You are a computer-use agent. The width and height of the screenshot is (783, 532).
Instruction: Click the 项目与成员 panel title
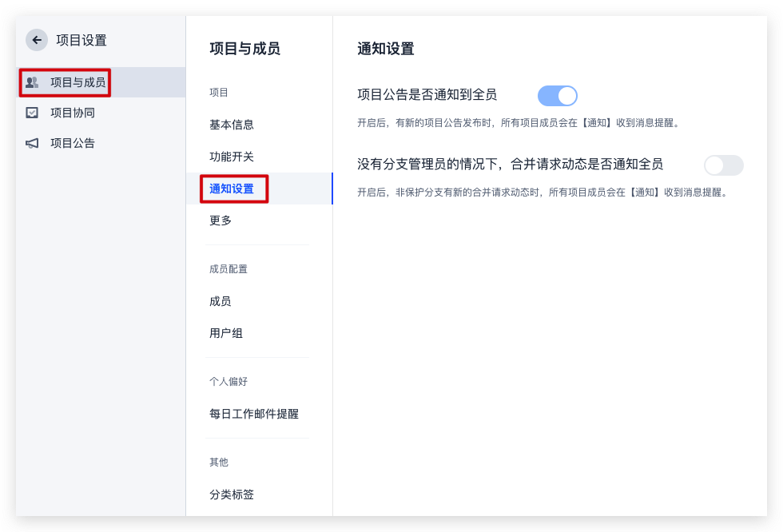[x=244, y=49]
